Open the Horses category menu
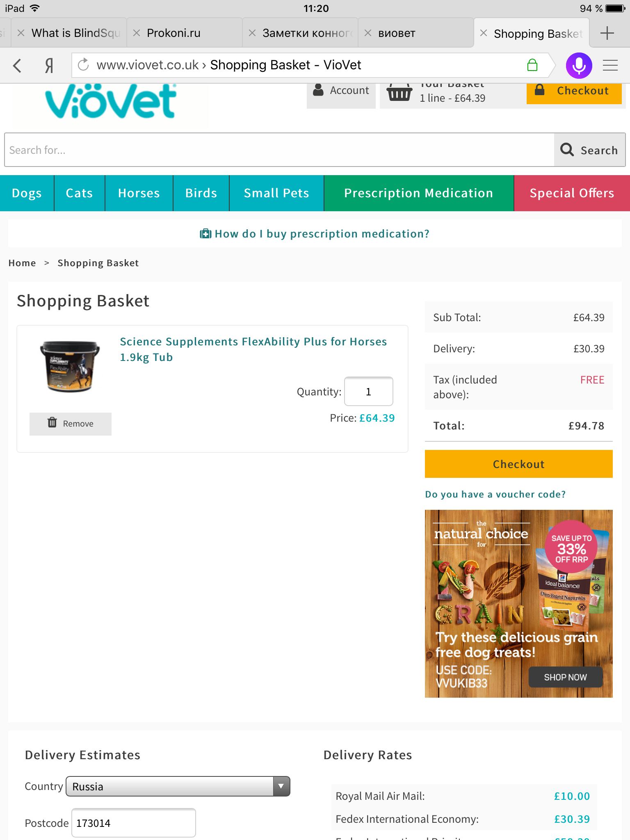Image resolution: width=630 pixels, height=840 pixels. point(139,193)
